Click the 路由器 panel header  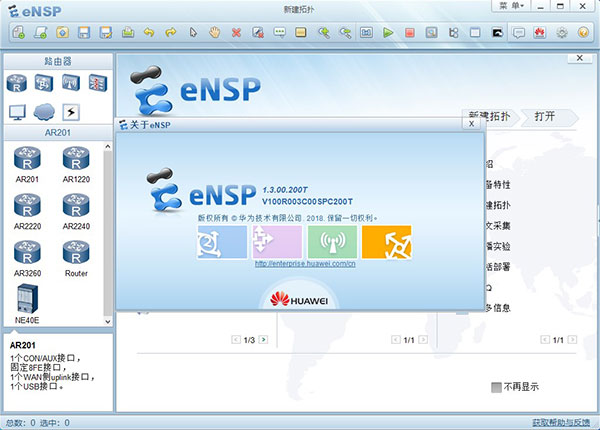pos(58,61)
